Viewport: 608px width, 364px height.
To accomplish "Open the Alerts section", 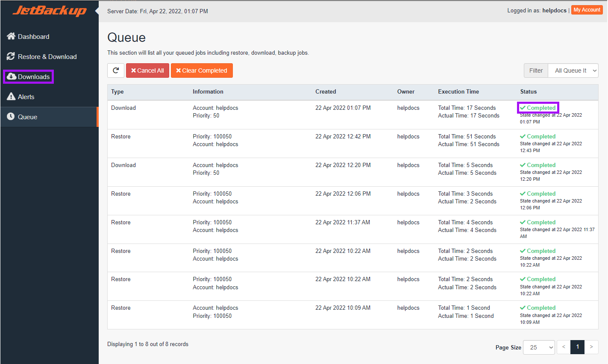I will (50, 97).
